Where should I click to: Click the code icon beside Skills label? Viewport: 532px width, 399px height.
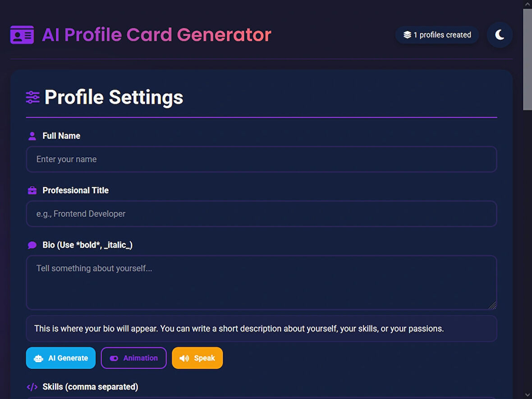32,387
